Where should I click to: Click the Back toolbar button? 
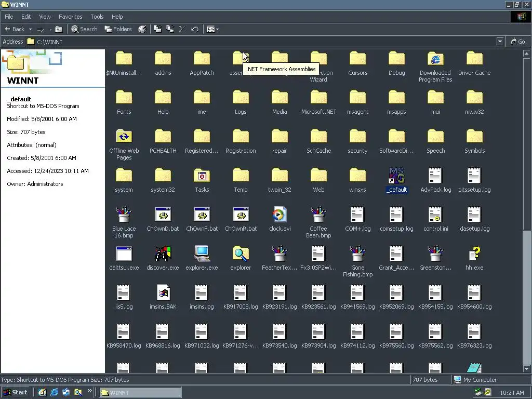point(15,29)
